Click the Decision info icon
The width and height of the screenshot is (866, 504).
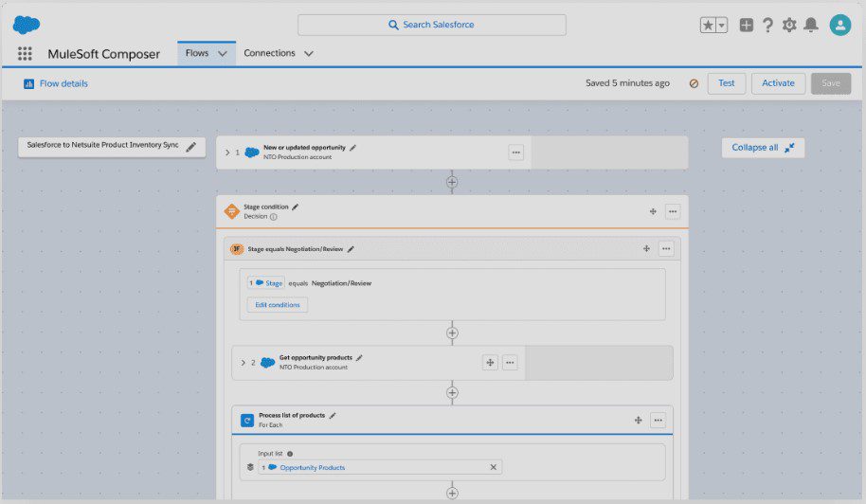click(274, 217)
